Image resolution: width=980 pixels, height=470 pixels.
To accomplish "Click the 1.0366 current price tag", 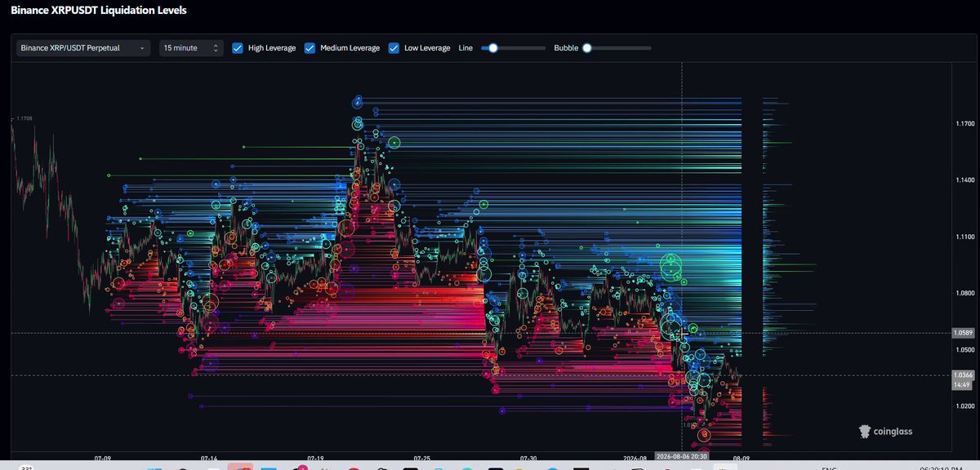I will click(964, 375).
